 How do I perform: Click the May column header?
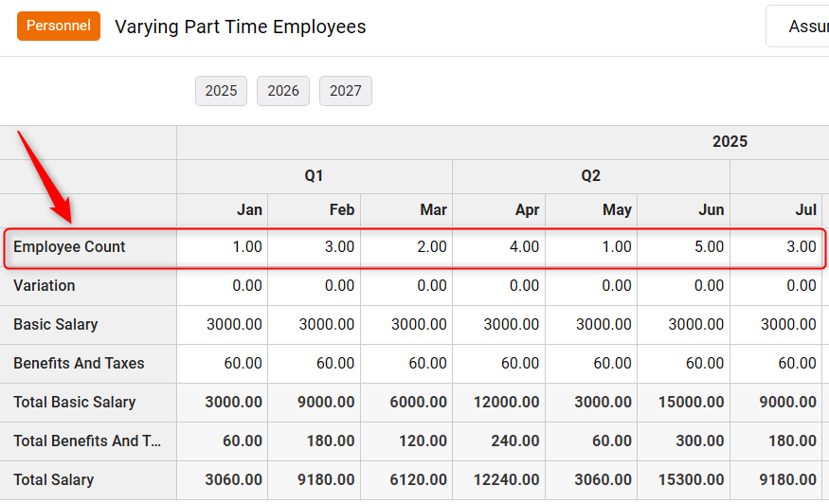point(591,210)
